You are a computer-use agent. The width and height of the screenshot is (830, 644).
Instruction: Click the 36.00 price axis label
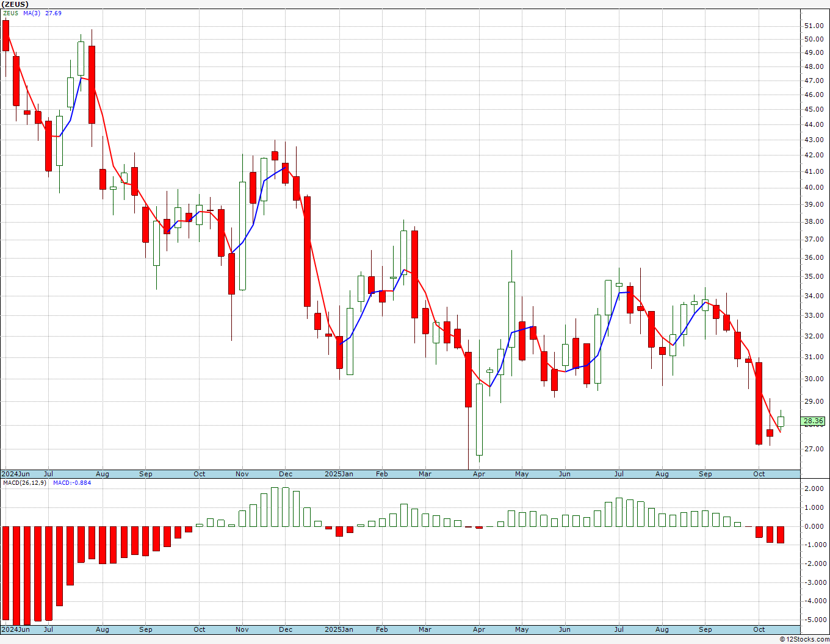point(814,258)
